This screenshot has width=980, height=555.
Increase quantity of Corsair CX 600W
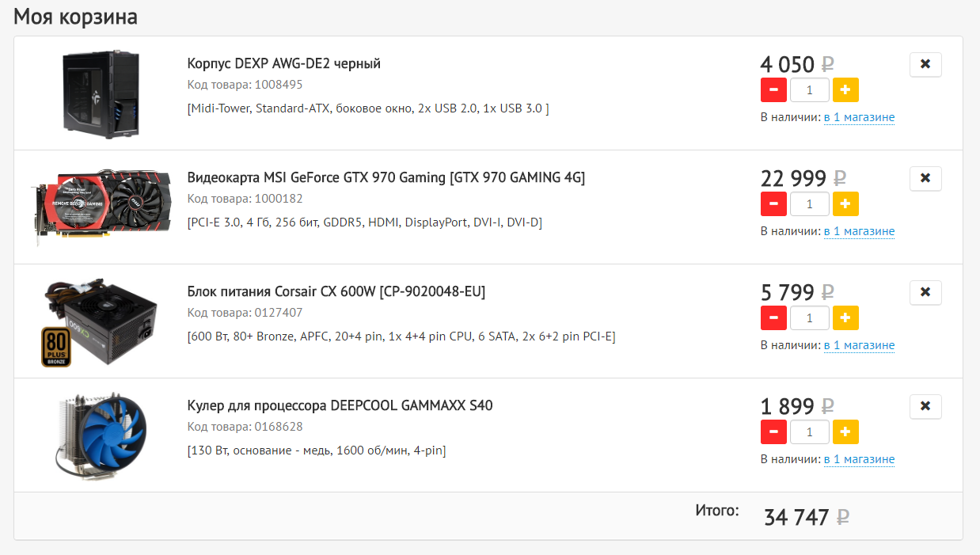(845, 318)
